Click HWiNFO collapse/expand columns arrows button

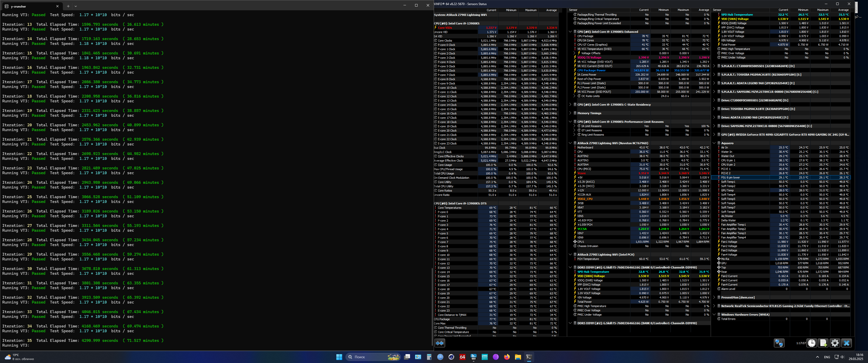[x=440, y=343]
